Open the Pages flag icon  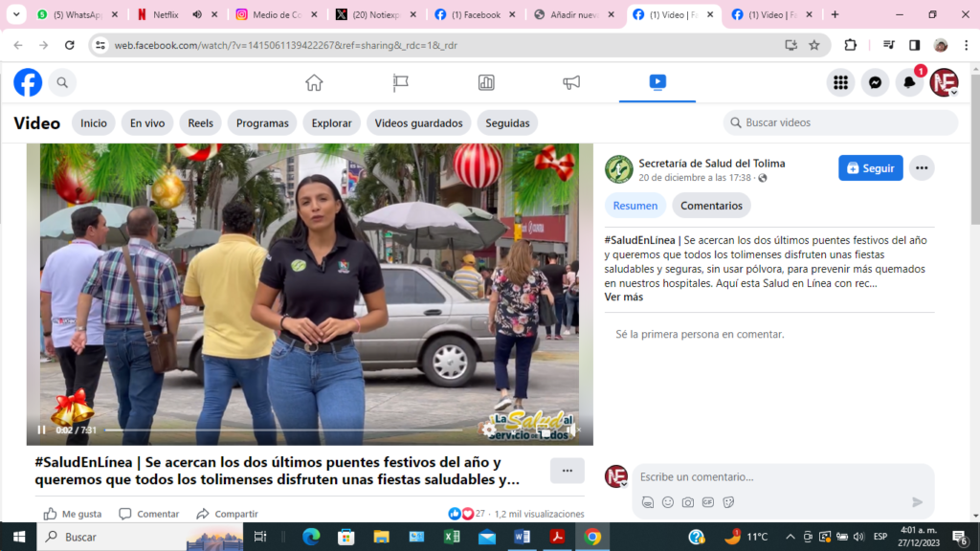401,83
